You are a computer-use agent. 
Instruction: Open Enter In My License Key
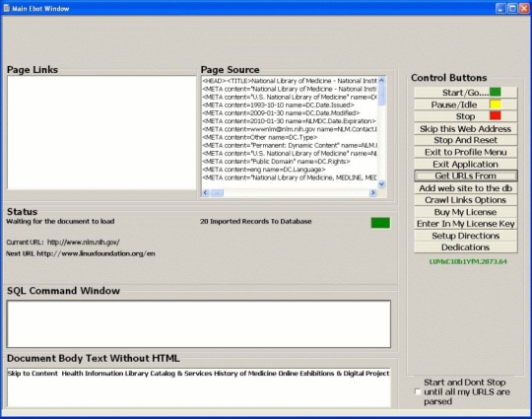coord(465,224)
